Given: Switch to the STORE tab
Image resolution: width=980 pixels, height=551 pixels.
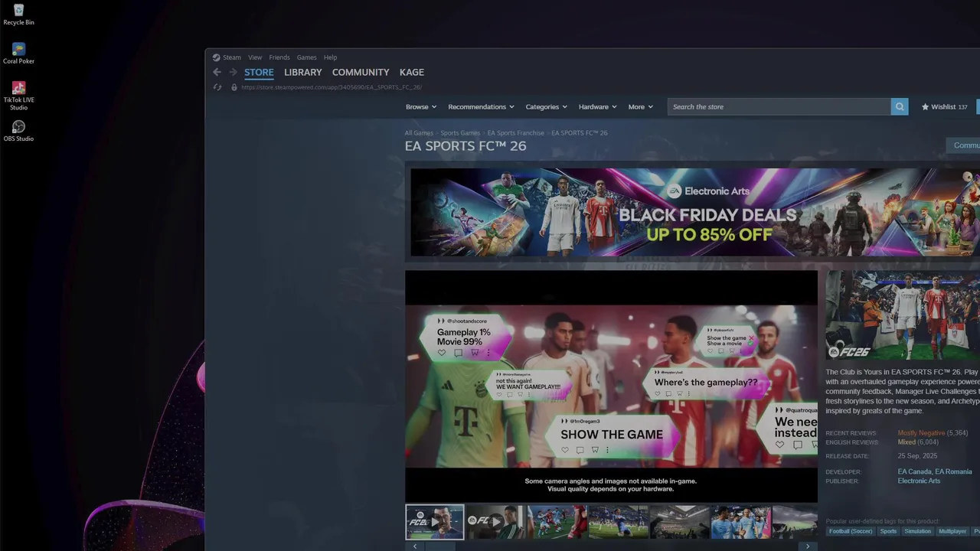Looking at the screenshot, I should pyautogui.click(x=259, y=72).
